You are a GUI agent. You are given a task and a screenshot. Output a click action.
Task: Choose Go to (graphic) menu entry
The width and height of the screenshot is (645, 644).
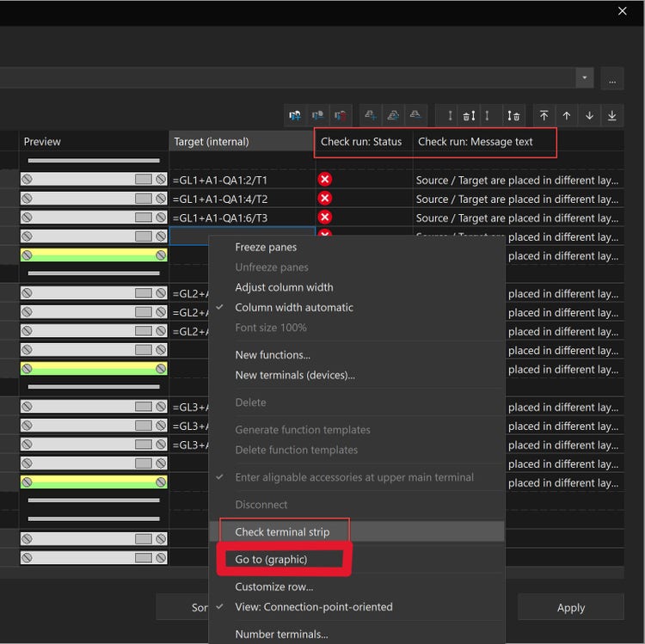271,559
